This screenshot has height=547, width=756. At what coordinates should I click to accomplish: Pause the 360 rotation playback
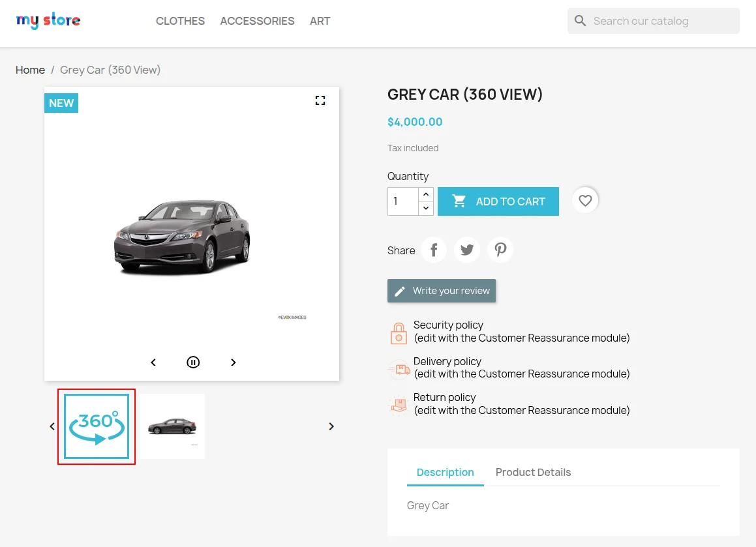point(193,362)
